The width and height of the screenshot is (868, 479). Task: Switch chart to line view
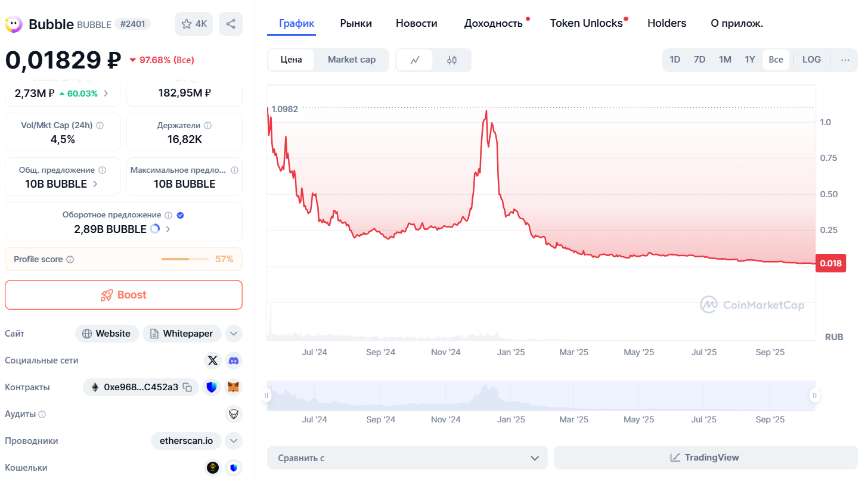[x=415, y=60]
